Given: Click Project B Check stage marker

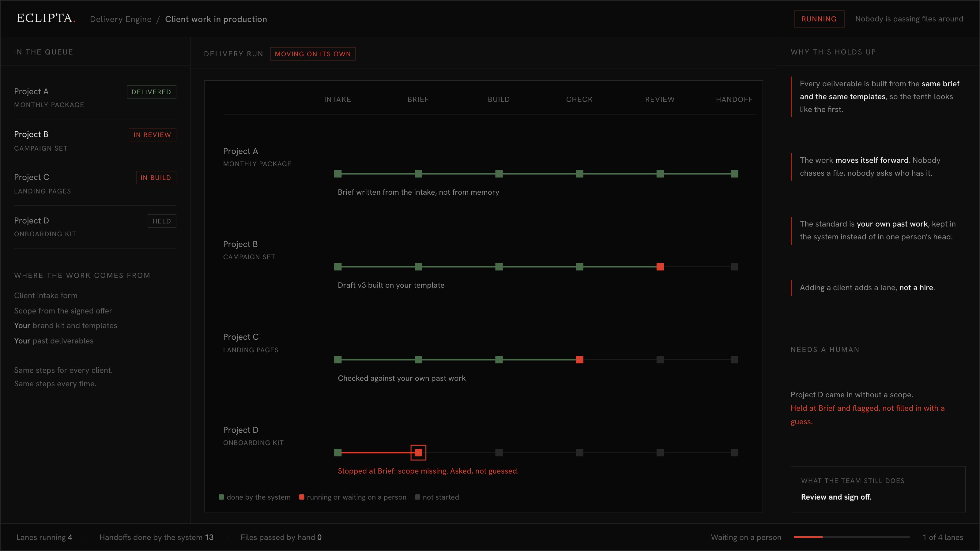Looking at the screenshot, I should coord(579,267).
